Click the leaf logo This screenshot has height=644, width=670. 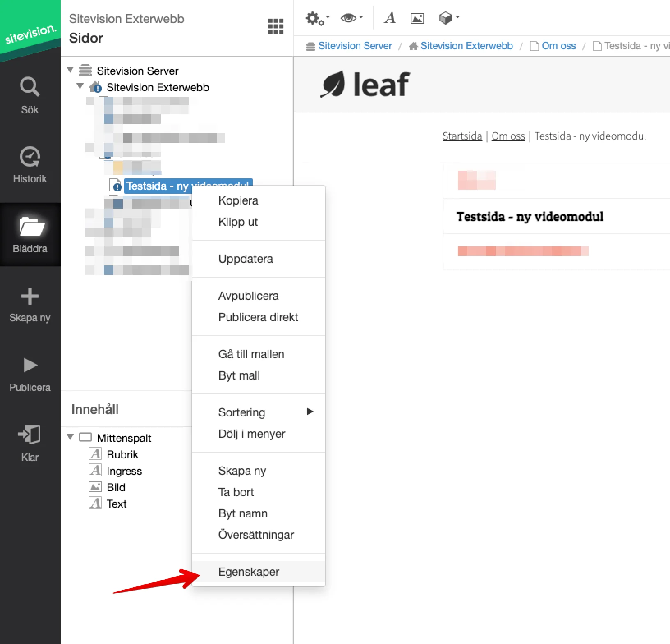[x=365, y=85]
